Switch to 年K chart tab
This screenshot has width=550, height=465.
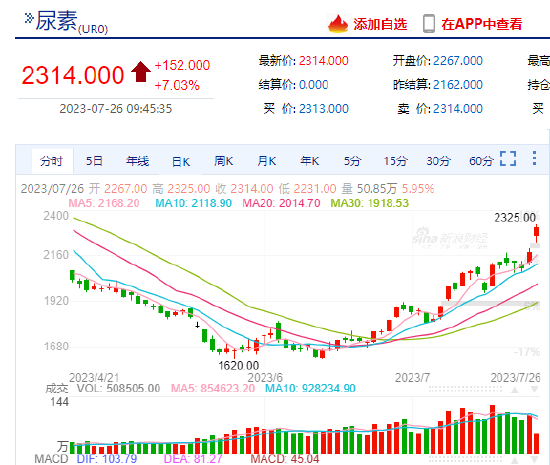[310, 161]
